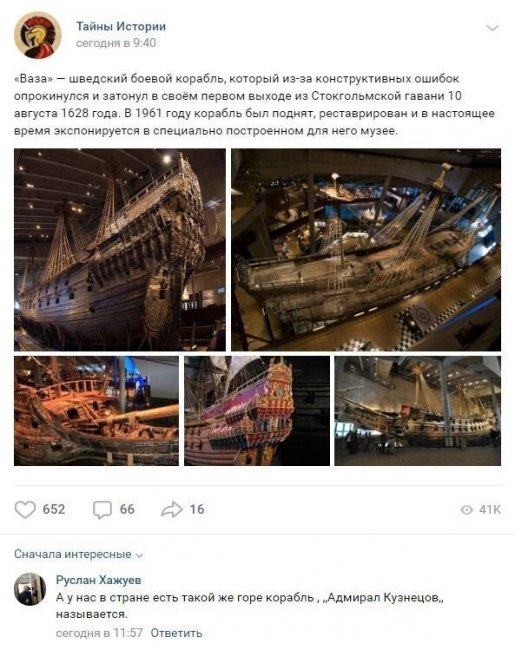Open Тайны Истории group avatar
515x650 pixels.
(x=38, y=35)
